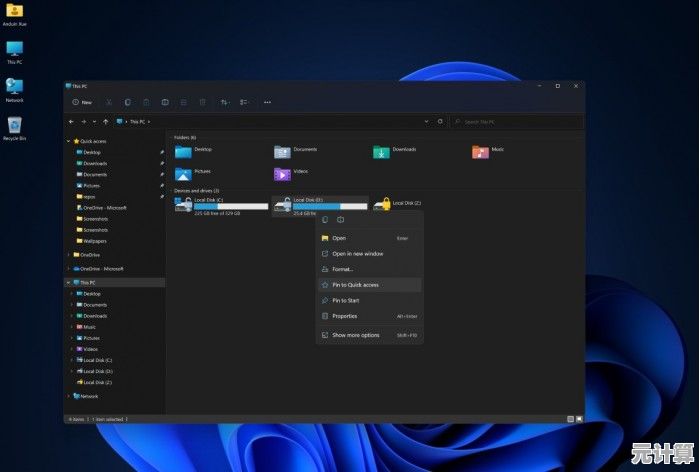Open the Music folder icon
This screenshot has width=700, height=472.
click(481, 152)
